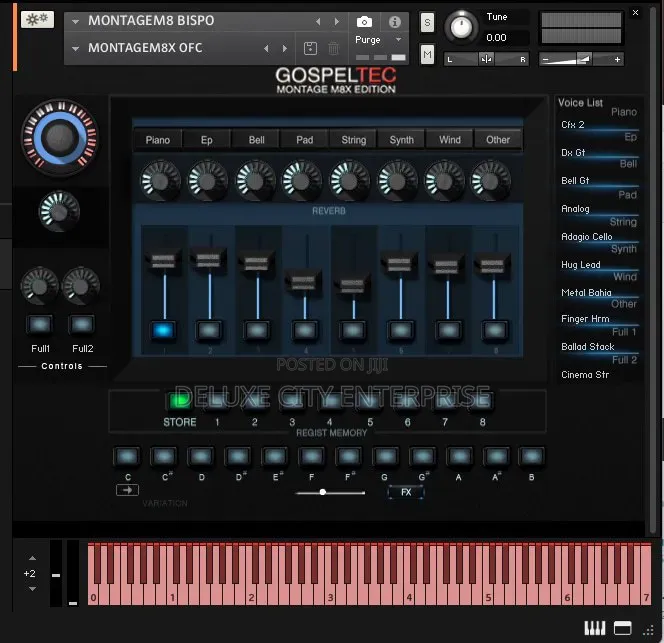
Task: Select regist memory slot 8
Action: (x=482, y=401)
